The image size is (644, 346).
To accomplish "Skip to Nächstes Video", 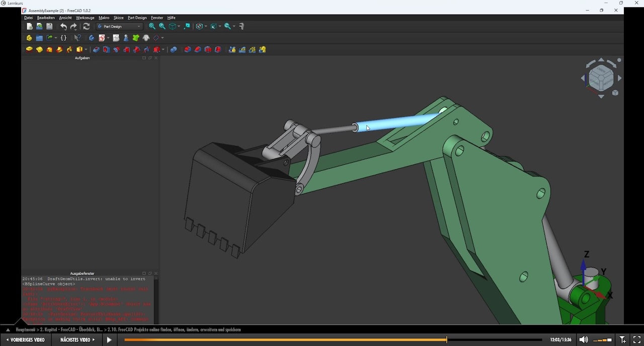I will [77, 339].
